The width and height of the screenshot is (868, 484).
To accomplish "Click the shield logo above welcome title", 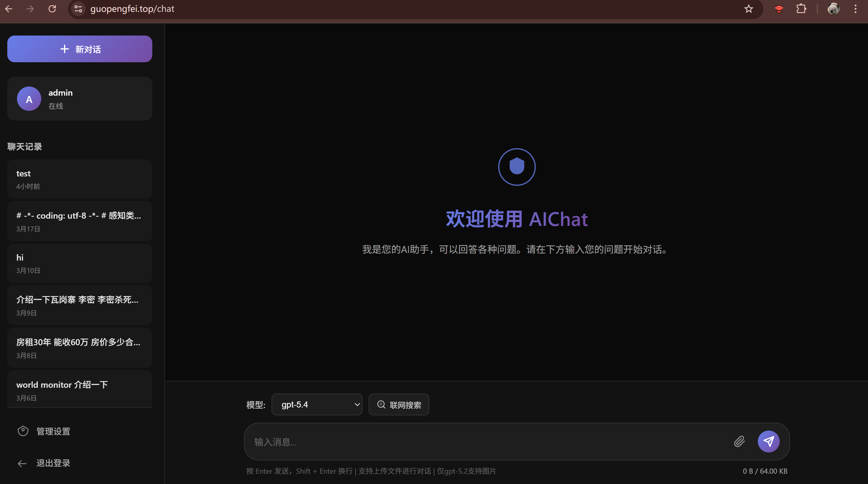I will coord(517,167).
